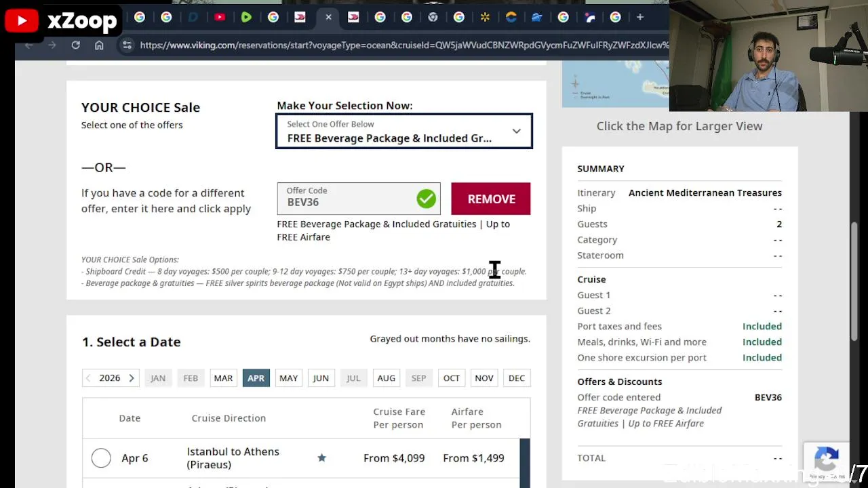Click the SUMMARY panel heading
The width and height of the screenshot is (868, 488).
point(601,168)
